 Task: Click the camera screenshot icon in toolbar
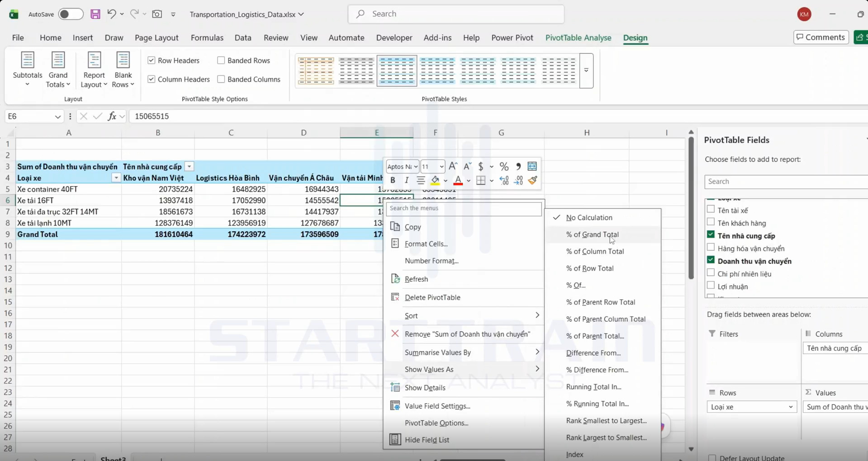[157, 14]
